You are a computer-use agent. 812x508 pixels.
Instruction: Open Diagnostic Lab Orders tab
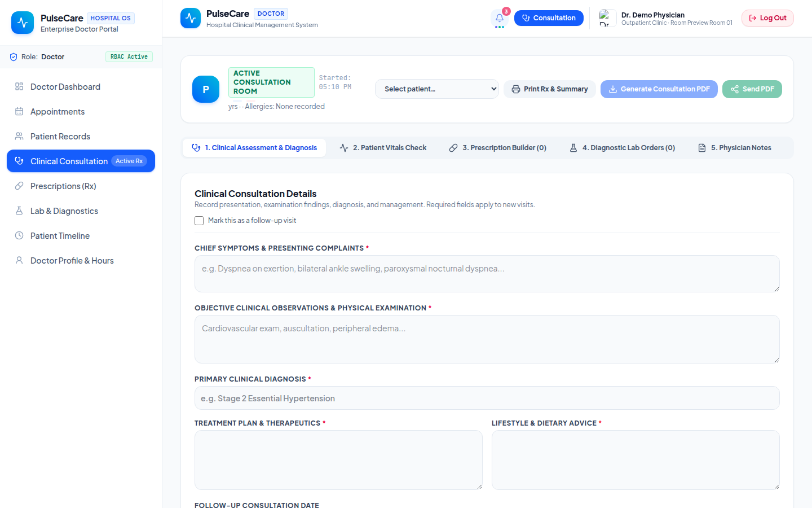[x=622, y=148]
